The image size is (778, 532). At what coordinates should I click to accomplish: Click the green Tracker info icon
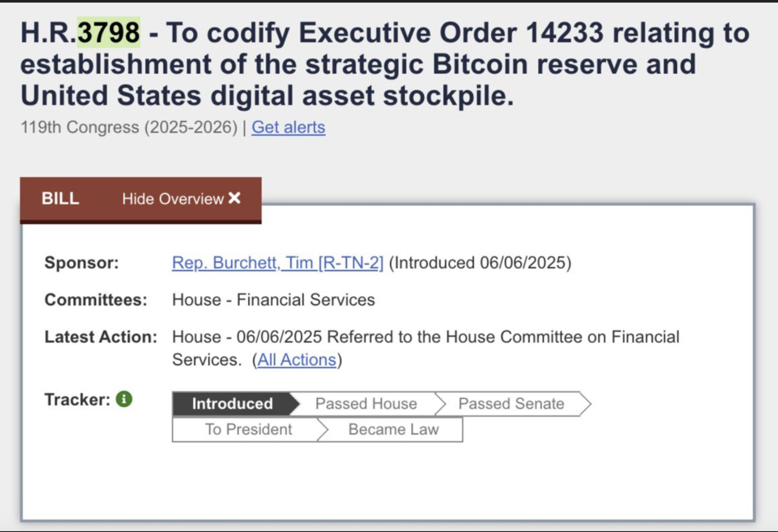click(x=124, y=399)
